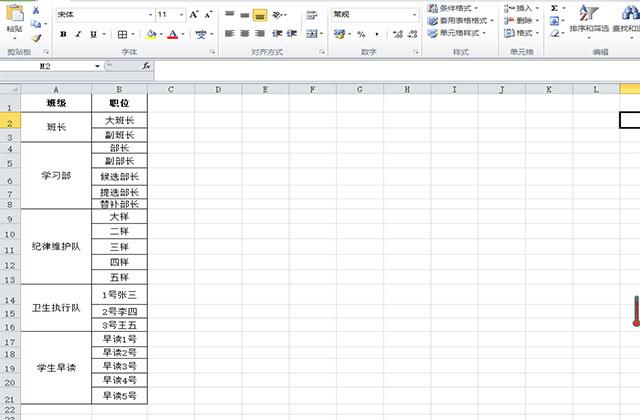Toggle align text left
The height and width of the screenshot is (420, 640).
[x=230, y=33]
